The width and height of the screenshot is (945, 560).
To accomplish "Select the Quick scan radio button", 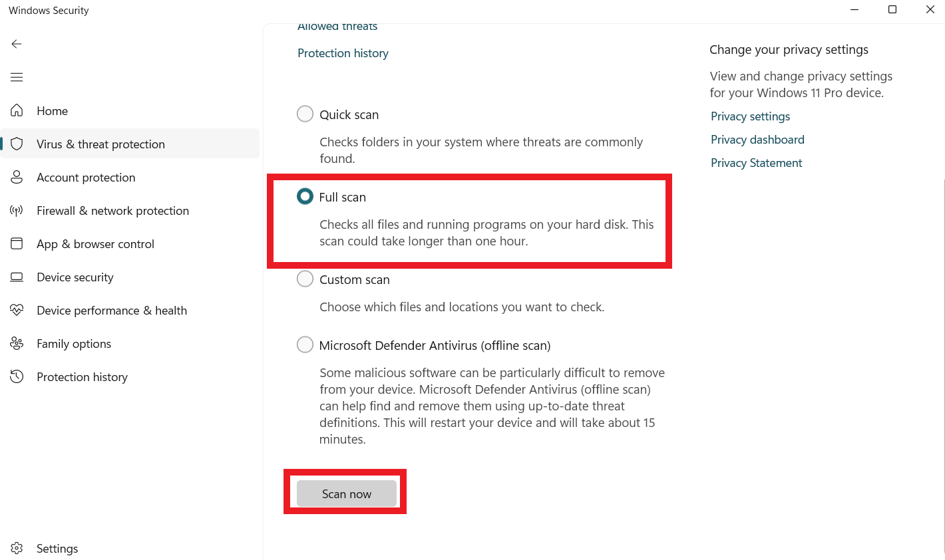I will click(x=305, y=114).
